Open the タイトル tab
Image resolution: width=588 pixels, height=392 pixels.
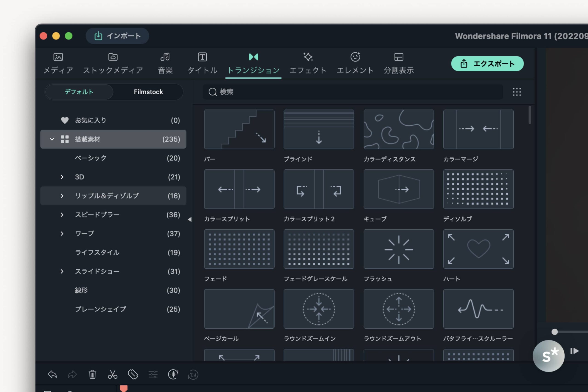point(202,64)
